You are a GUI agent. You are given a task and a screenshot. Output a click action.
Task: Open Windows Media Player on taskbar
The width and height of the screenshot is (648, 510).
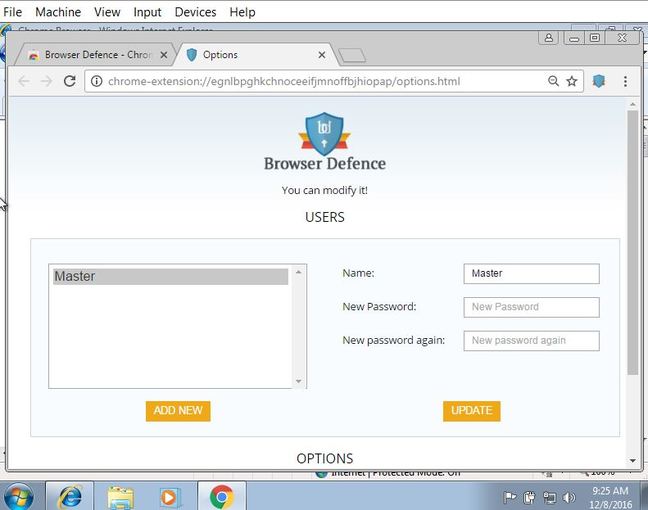[x=170, y=497]
